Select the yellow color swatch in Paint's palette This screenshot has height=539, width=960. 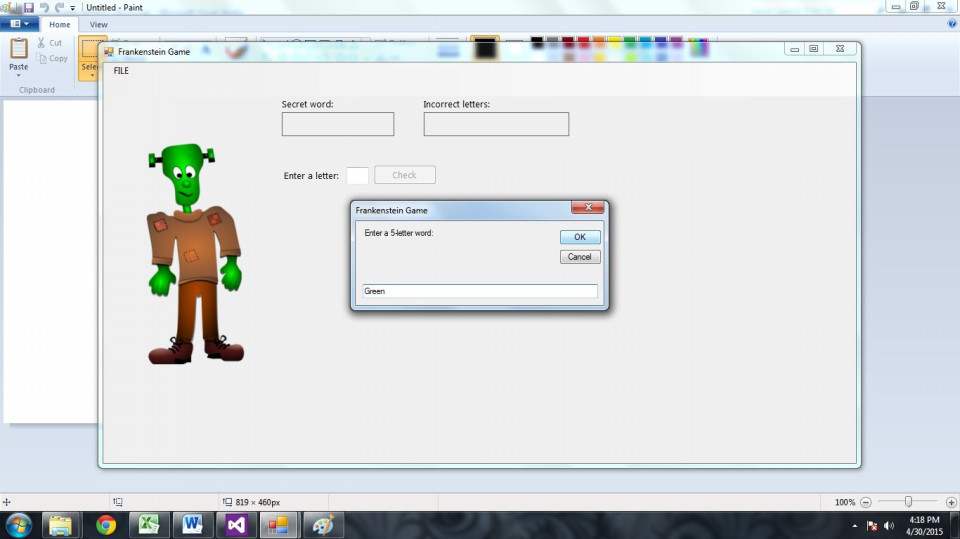[615, 42]
